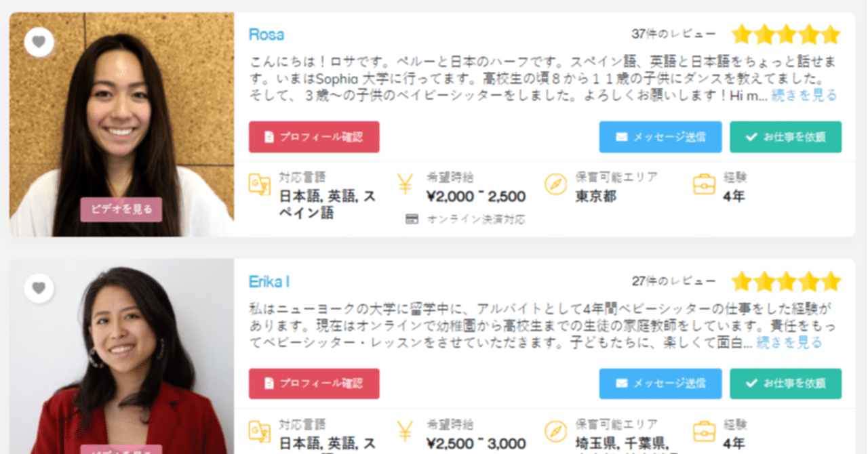
Task: Open Rosa's profile name link
Action: (267, 35)
